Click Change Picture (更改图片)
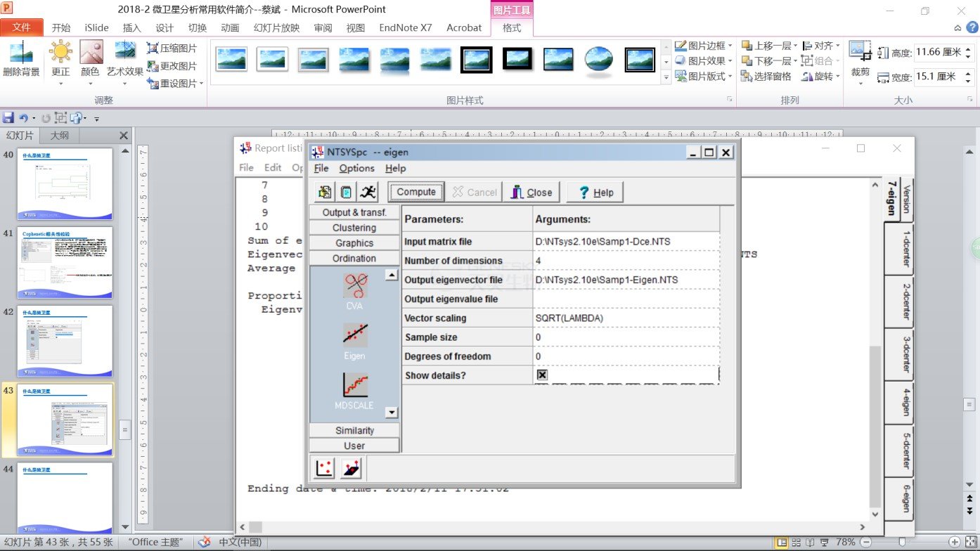 pos(172,65)
